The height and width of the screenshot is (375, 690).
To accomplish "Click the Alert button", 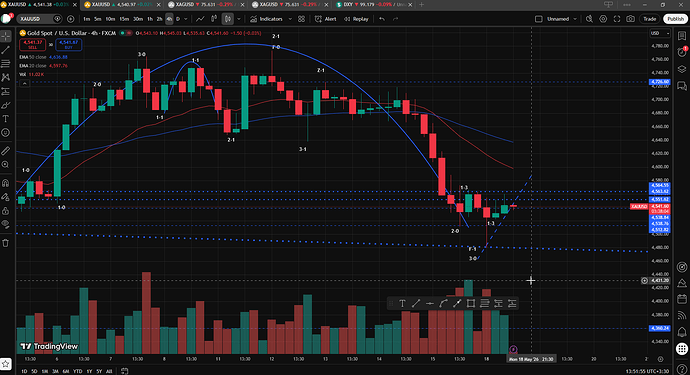I will [326, 19].
